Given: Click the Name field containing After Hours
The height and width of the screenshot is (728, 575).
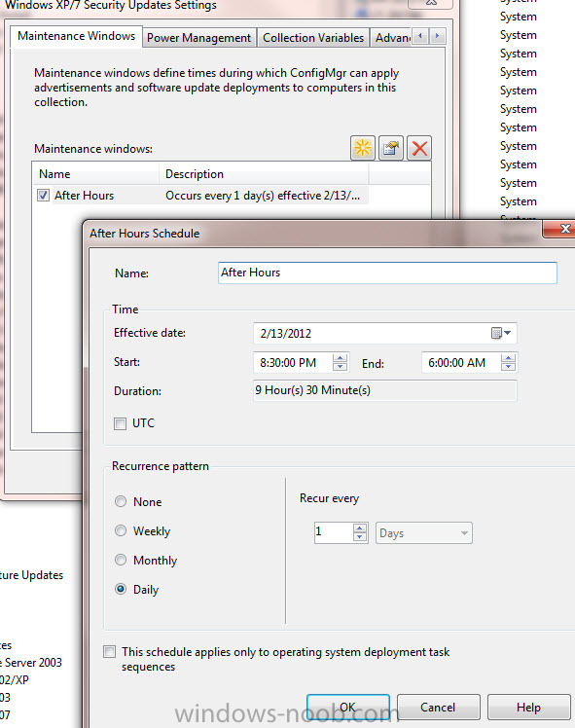Looking at the screenshot, I should [x=387, y=273].
